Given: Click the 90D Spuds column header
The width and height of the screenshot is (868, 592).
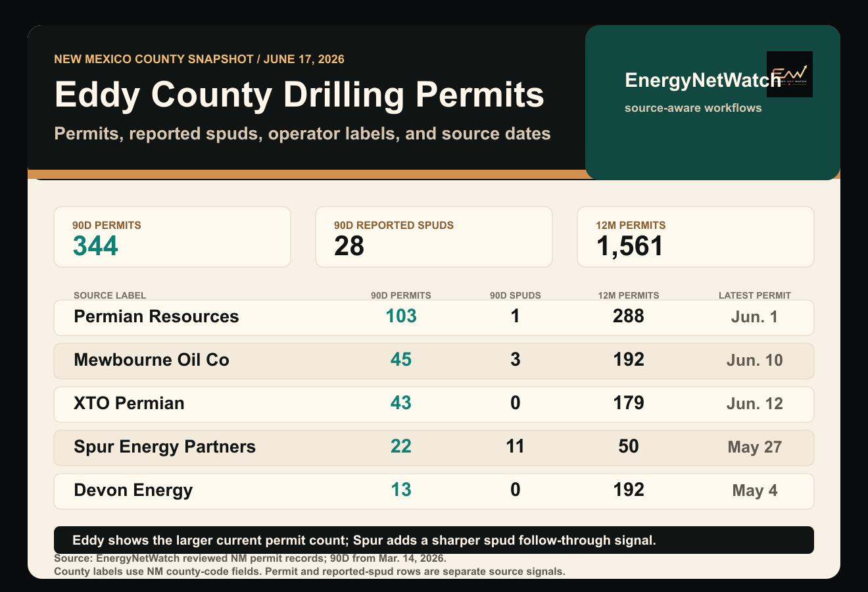Looking at the screenshot, I should [x=516, y=295].
